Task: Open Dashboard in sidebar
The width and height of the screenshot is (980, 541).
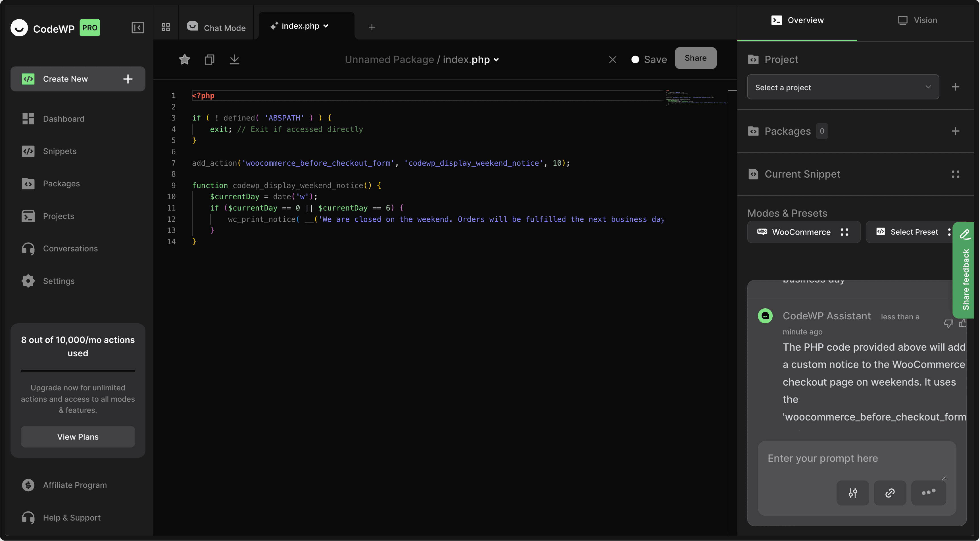Action: (x=78, y=119)
